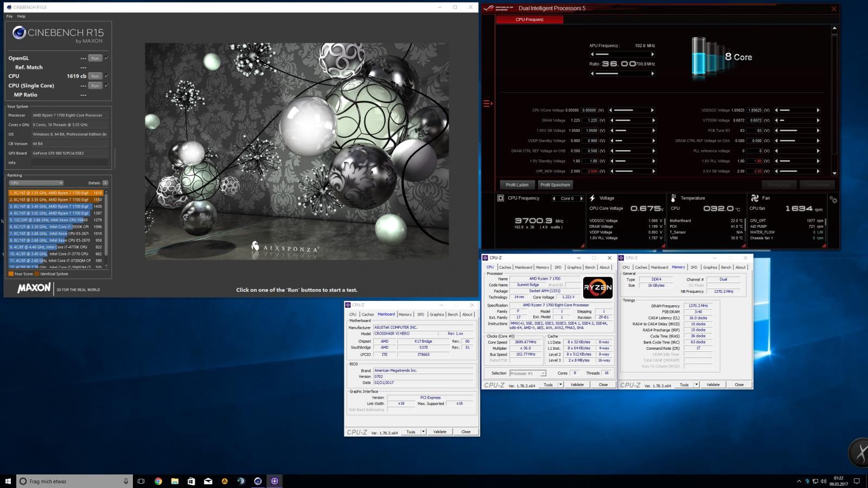Run the CPU benchmark in Cinebench
This screenshot has width=868, height=488.
coord(95,76)
